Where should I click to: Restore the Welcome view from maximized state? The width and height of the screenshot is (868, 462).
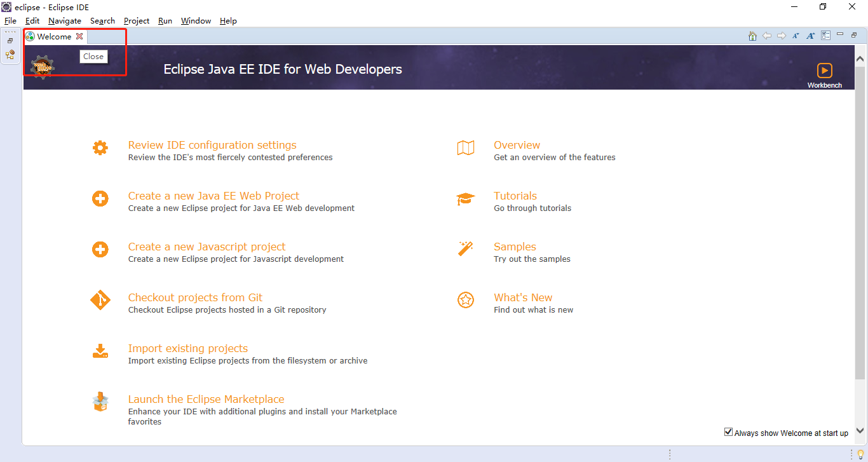(x=854, y=35)
